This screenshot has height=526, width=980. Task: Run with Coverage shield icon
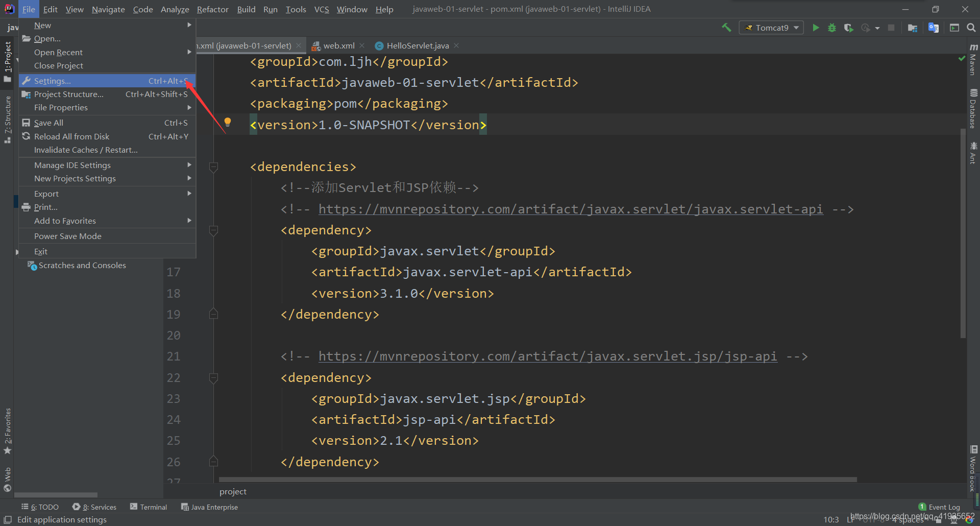click(x=848, y=28)
